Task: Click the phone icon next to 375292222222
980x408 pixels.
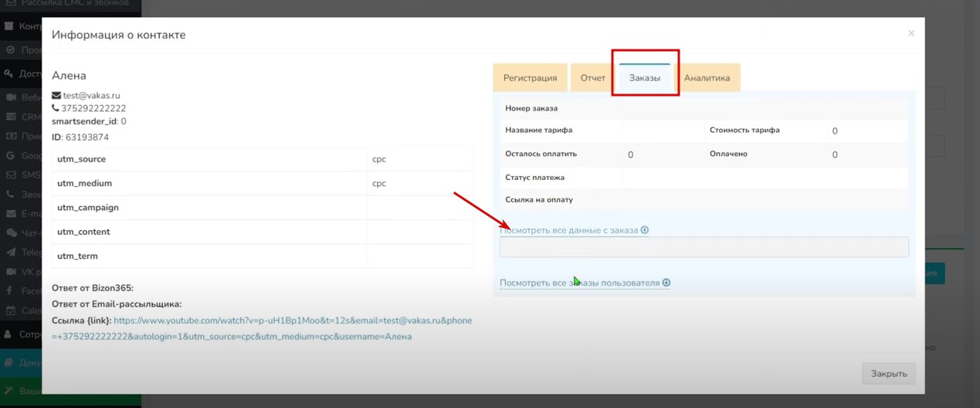Action: click(x=56, y=109)
